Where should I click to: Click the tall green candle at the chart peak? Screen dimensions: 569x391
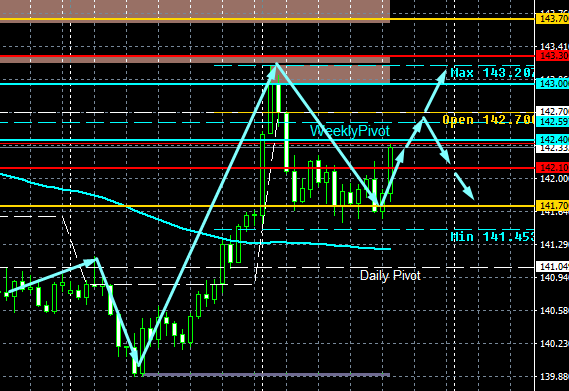click(270, 100)
